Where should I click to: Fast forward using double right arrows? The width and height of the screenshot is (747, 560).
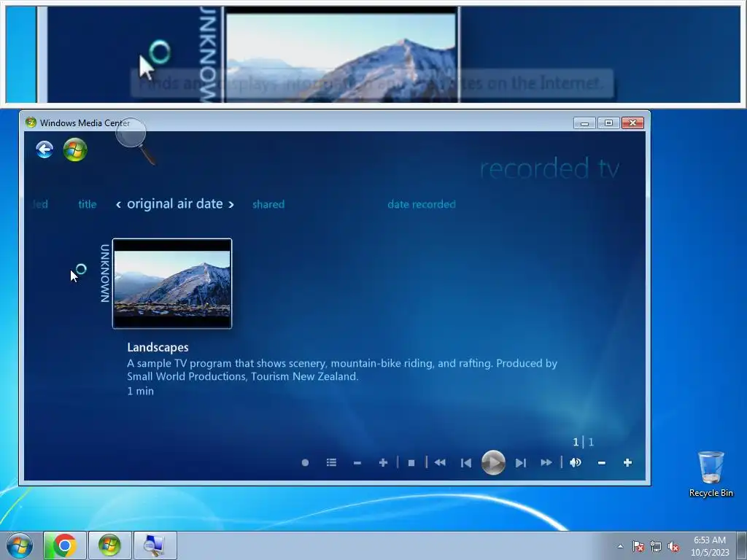pos(546,462)
